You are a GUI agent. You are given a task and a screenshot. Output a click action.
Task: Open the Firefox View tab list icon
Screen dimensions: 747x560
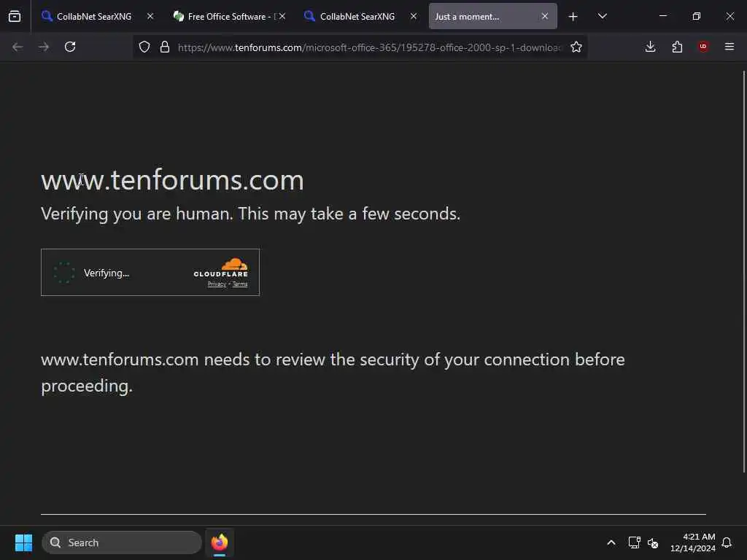pos(15,16)
